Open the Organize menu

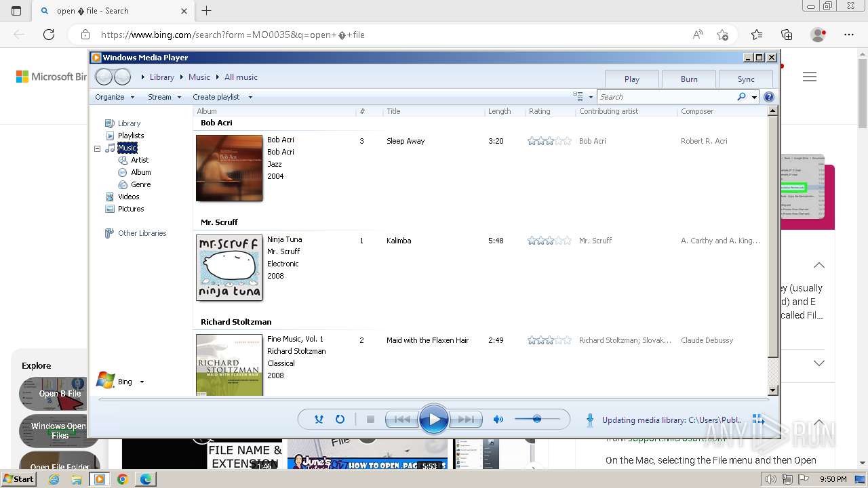[115, 97]
